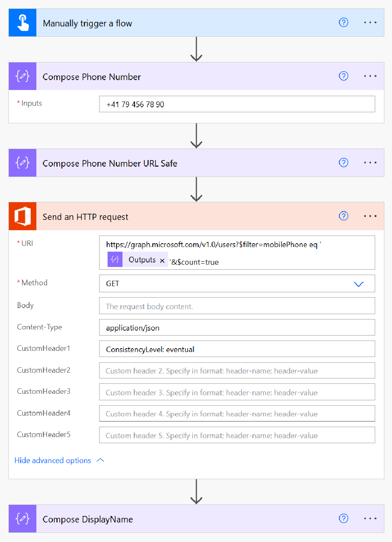Click the Compose Phone Number action icon
The height and width of the screenshot is (542, 392).
pos(22,76)
